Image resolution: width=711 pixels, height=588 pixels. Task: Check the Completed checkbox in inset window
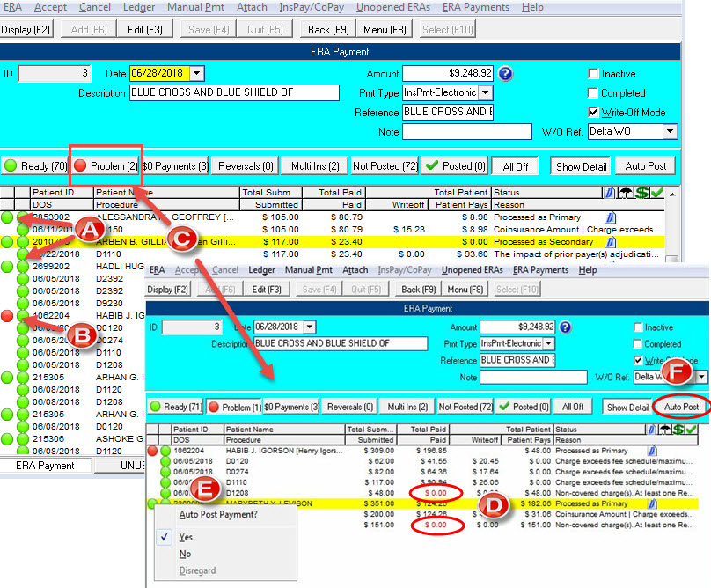[638, 343]
